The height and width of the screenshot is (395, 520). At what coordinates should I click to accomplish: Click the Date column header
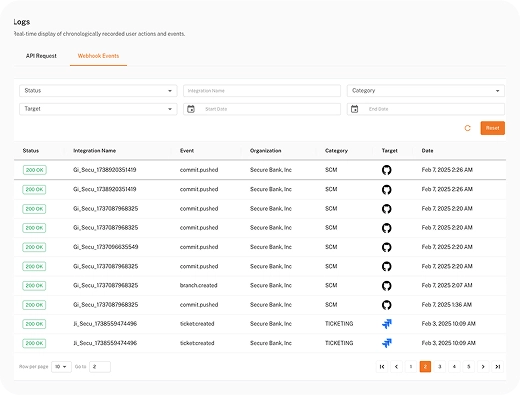pos(427,151)
